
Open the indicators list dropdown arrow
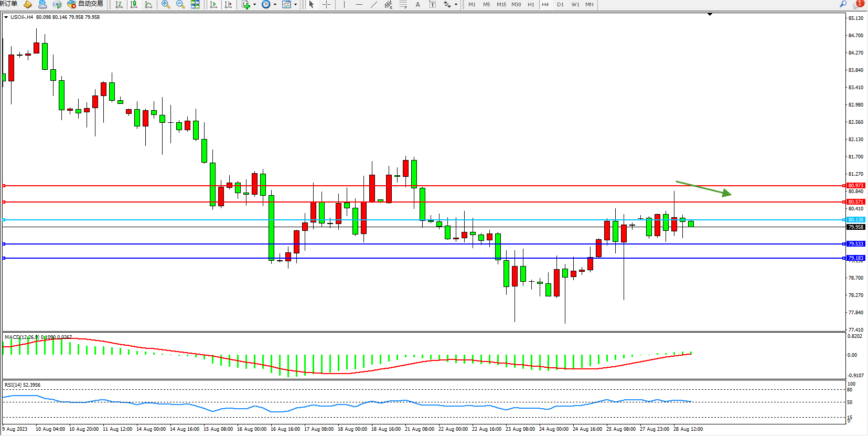click(254, 5)
